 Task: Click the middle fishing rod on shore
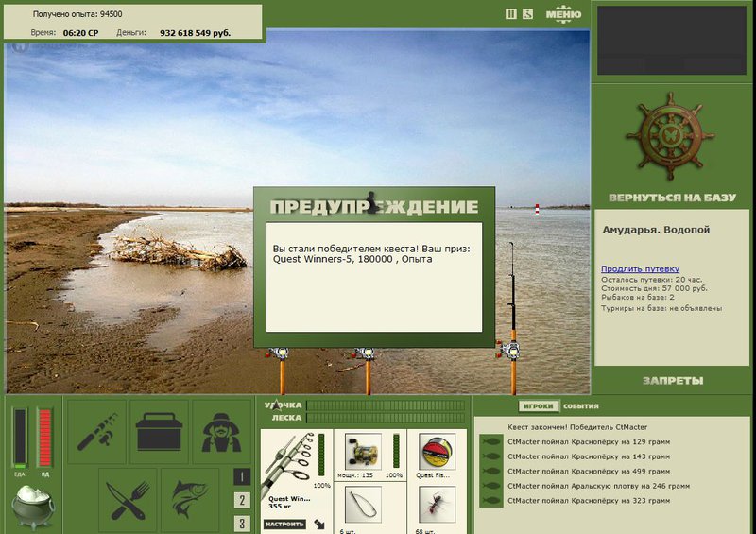[x=367, y=370]
